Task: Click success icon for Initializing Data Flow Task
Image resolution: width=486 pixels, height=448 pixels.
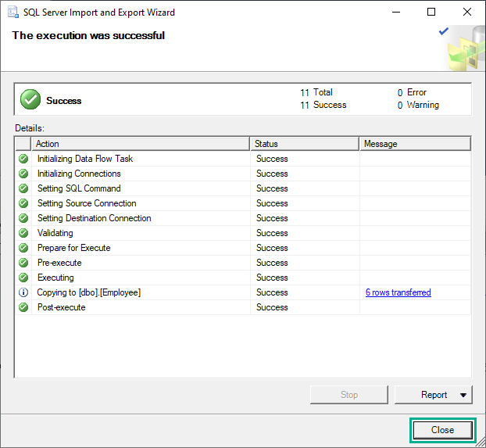Action: coord(23,159)
